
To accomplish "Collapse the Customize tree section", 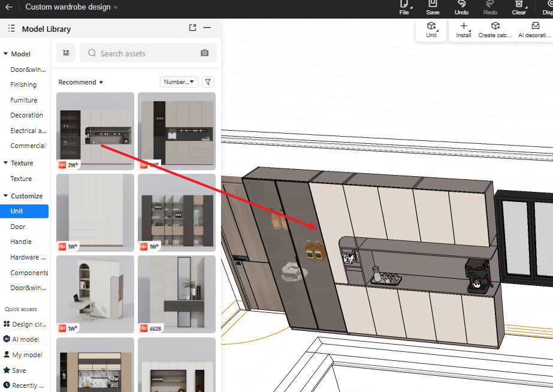I will tap(5, 196).
